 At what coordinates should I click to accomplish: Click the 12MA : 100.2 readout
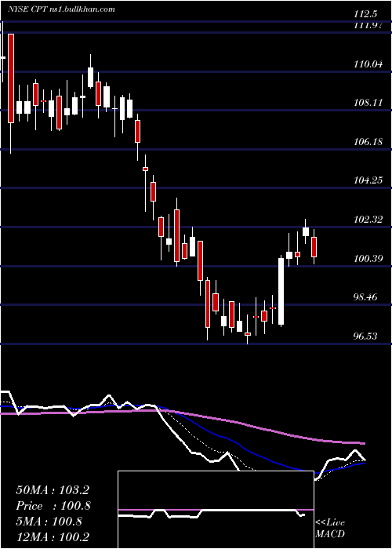[53, 536]
